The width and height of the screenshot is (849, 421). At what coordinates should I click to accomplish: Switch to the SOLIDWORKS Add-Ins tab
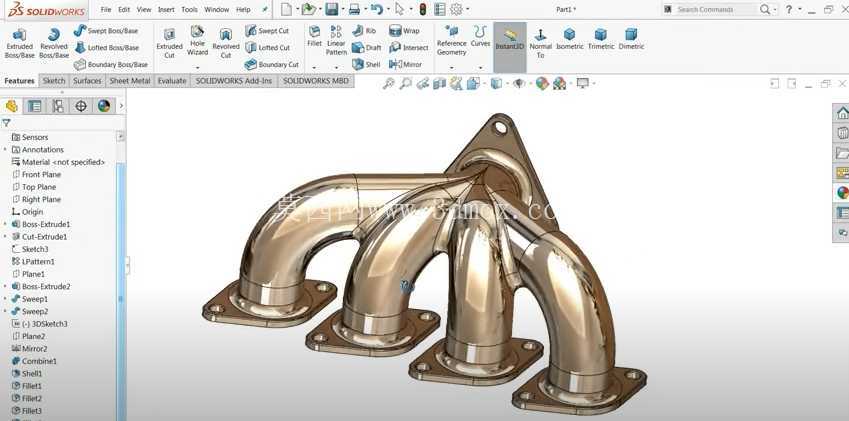point(234,81)
